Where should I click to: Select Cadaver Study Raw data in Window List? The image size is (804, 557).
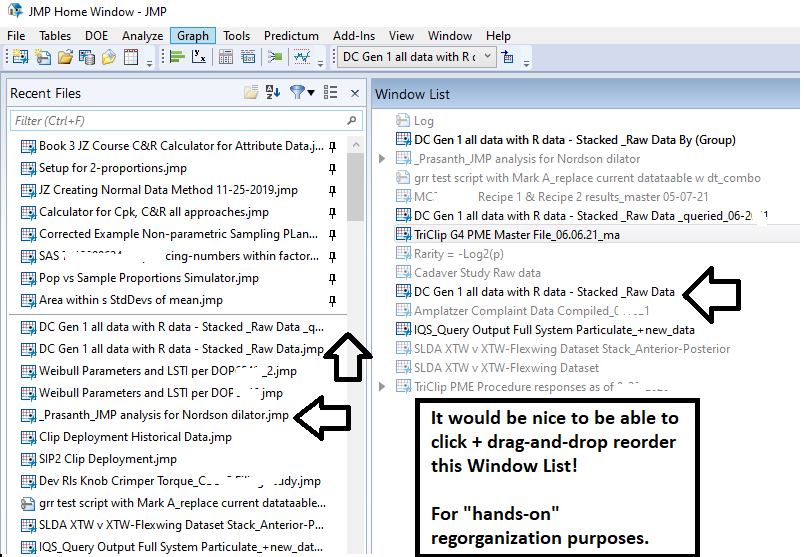[x=469, y=273]
